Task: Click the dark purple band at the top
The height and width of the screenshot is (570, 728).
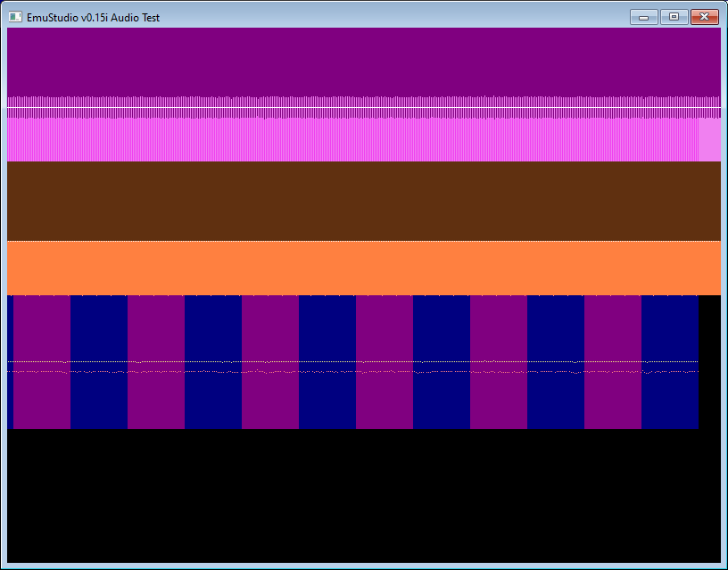Action: click(x=357, y=61)
